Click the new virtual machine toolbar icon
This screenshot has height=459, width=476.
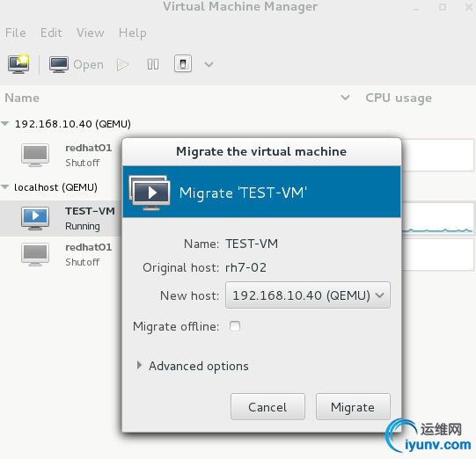pyautogui.click(x=18, y=64)
